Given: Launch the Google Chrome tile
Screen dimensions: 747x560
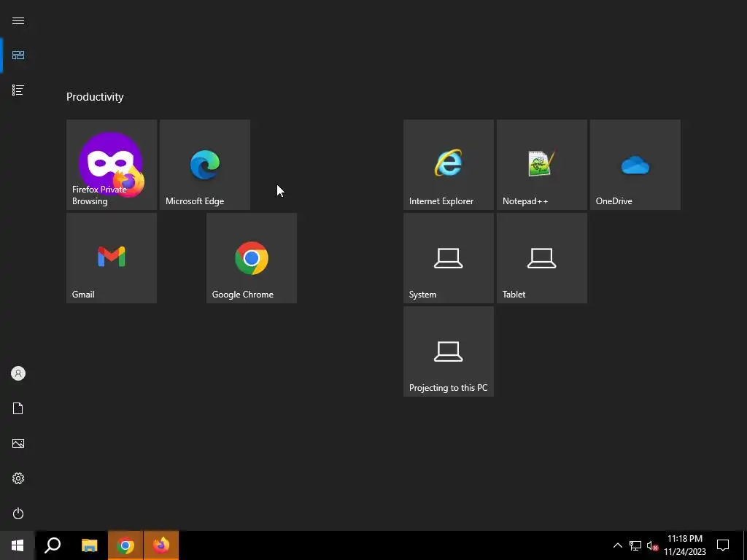Looking at the screenshot, I should pyautogui.click(x=252, y=257).
